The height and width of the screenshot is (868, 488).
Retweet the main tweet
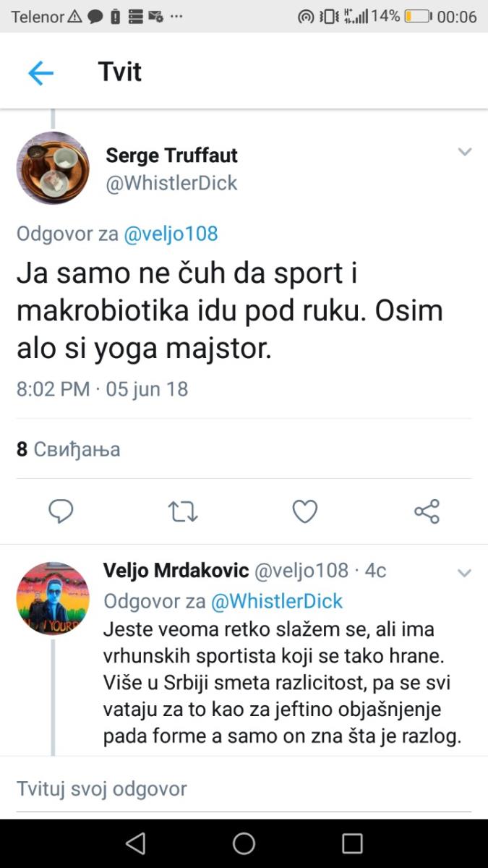coord(183,511)
